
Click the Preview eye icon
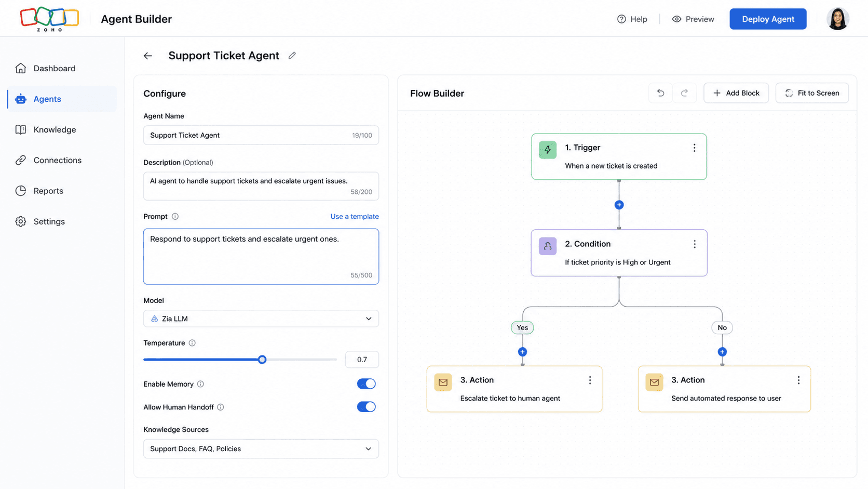[676, 19]
